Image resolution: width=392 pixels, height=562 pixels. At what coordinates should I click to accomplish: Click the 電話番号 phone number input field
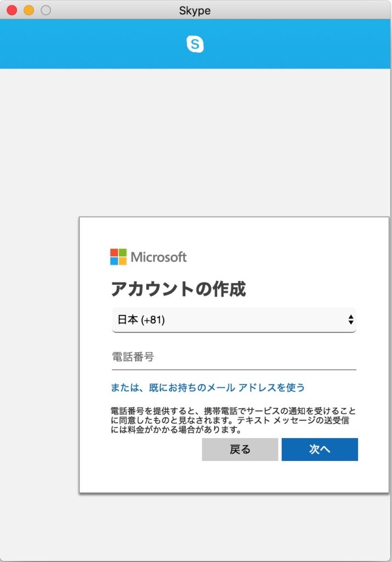(x=234, y=357)
